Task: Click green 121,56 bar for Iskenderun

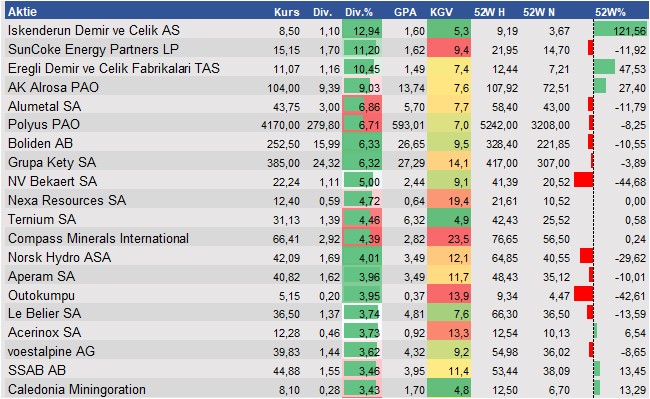Action: click(x=620, y=30)
